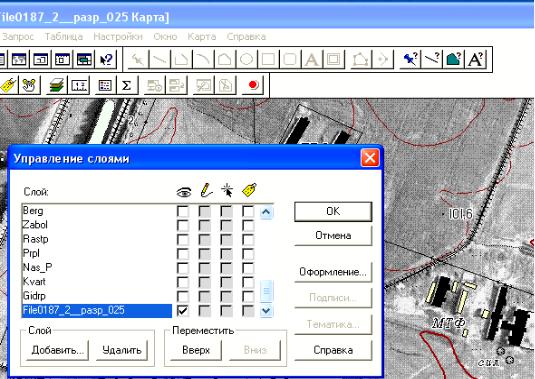This screenshot has height=379, width=535.
Task: Select the Rounded Rectangle drawing tool
Action: coord(290,60)
